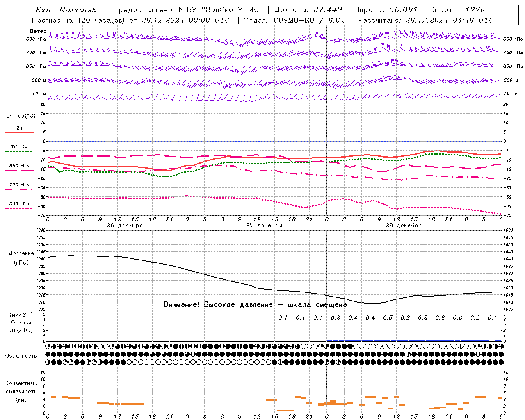Click the 'Давление' pressure section label

21,253
